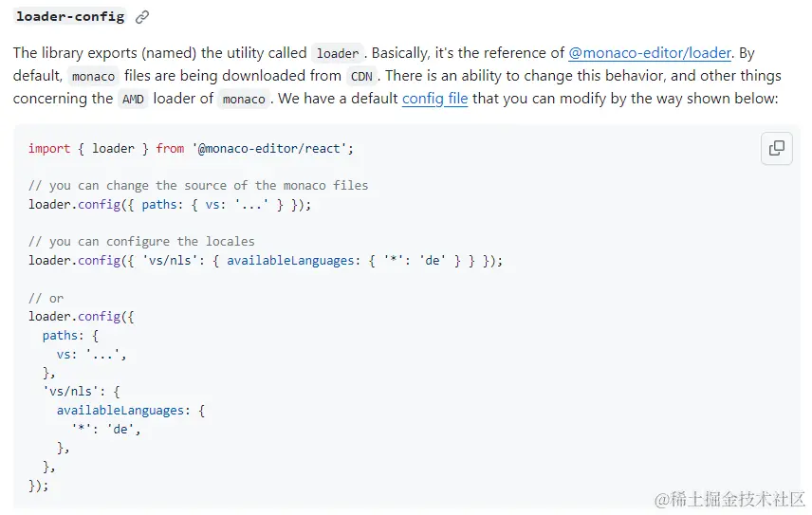
Task: Copy the code block with the copy icon
Action: 776,148
